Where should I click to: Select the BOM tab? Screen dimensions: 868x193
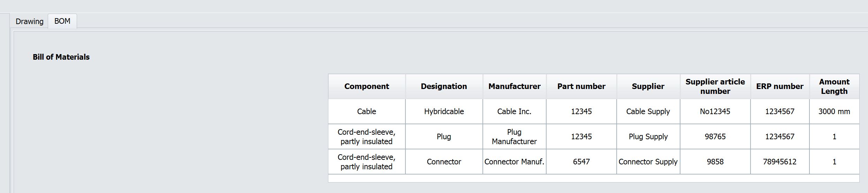(62, 21)
